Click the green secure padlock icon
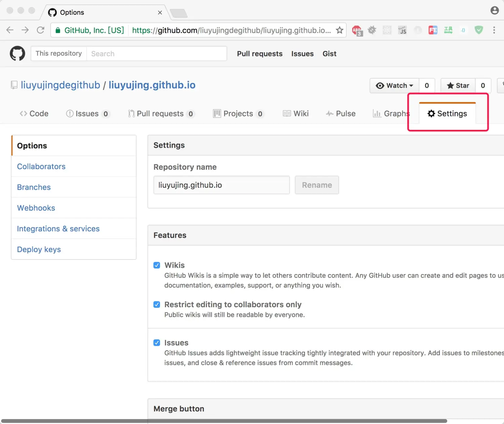Screen dimensions: 504x424 pos(58,30)
